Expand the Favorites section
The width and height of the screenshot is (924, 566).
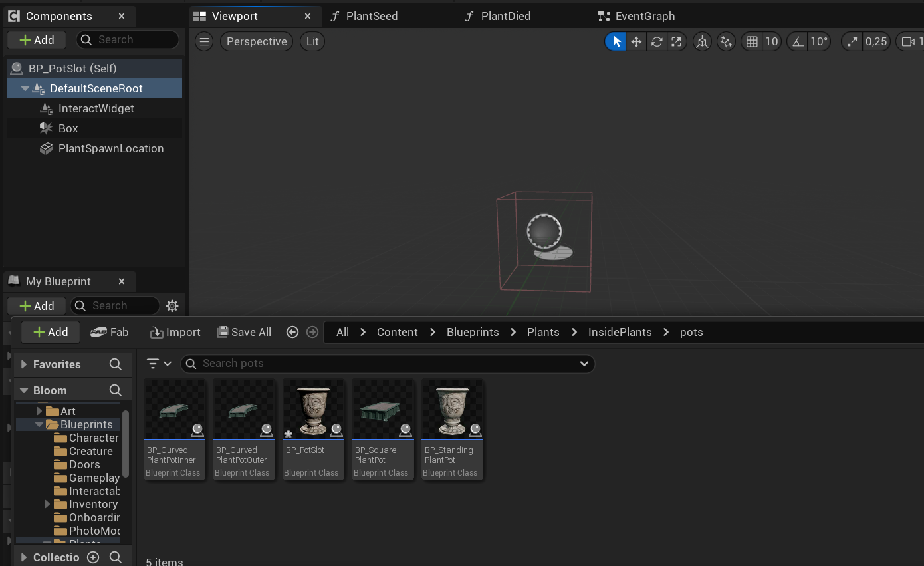coord(24,364)
